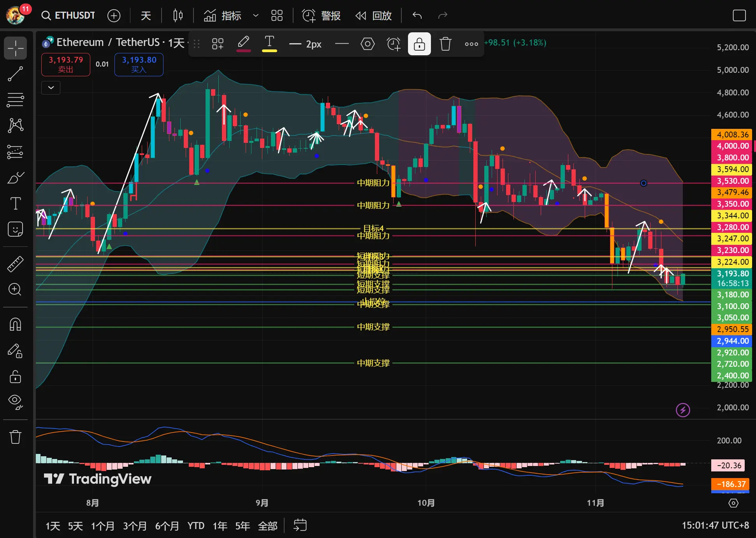Remove all drawings using sidebar trash
This screenshot has width=756, height=538.
pyautogui.click(x=15, y=437)
